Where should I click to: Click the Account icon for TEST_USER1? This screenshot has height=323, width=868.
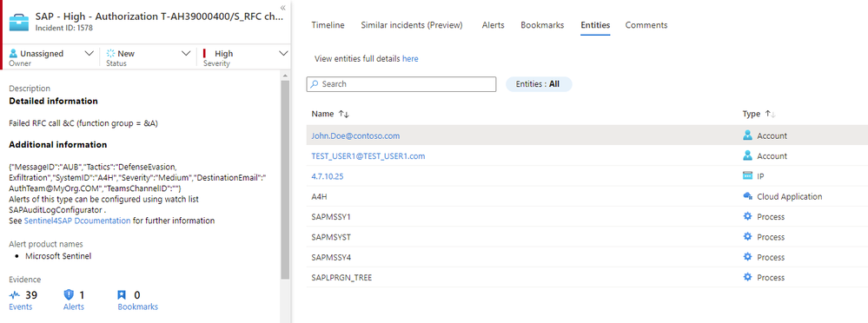pyautogui.click(x=748, y=156)
